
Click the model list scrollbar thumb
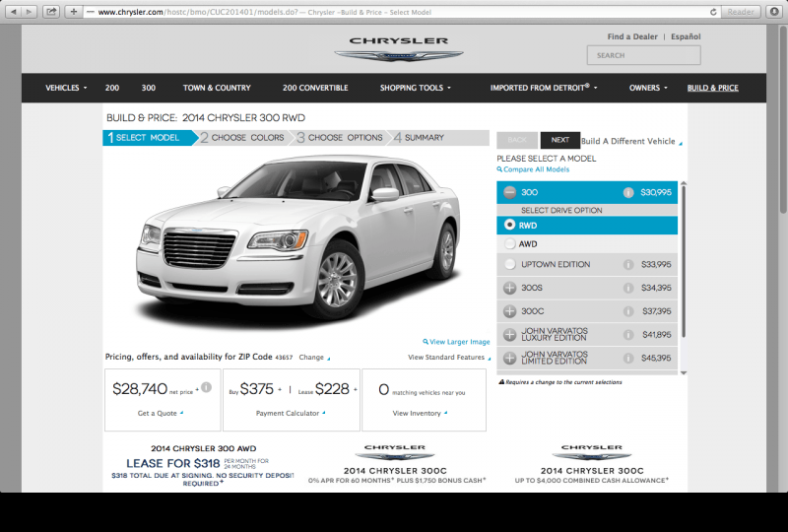pyautogui.click(x=684, y=261)
